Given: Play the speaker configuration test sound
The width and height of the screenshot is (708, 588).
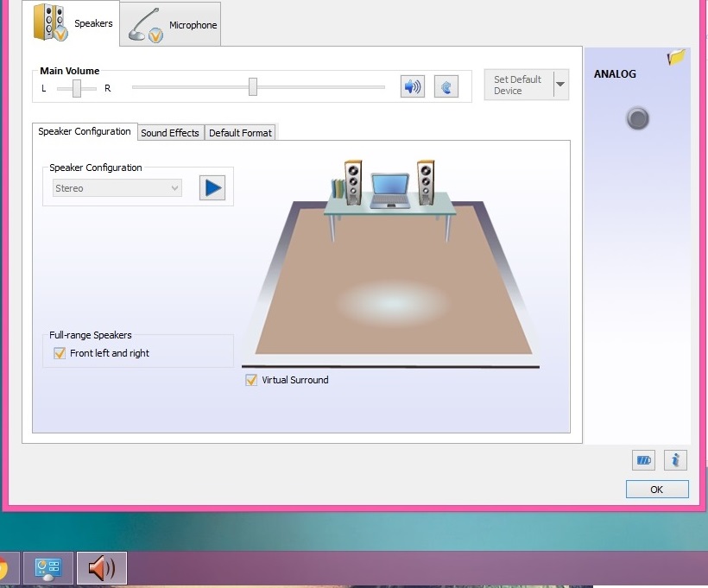Looking at the screenshot, I should (x=212, y=187).
